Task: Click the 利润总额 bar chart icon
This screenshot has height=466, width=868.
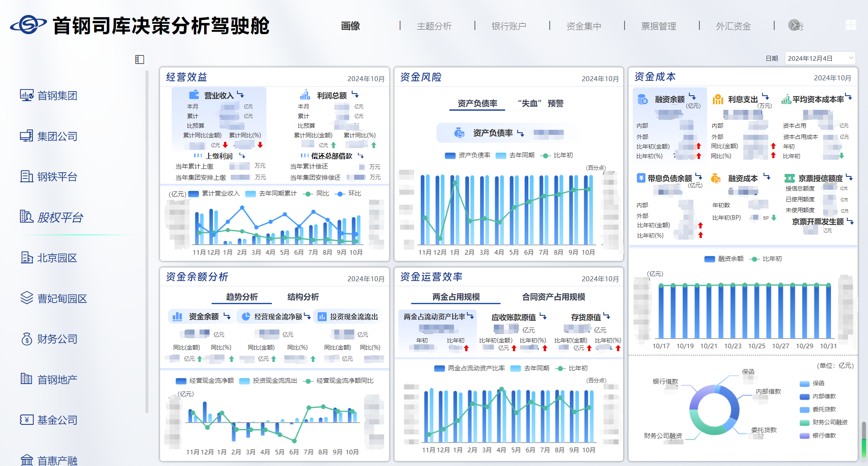Action: pyautogui.click(x=305, y=95)
